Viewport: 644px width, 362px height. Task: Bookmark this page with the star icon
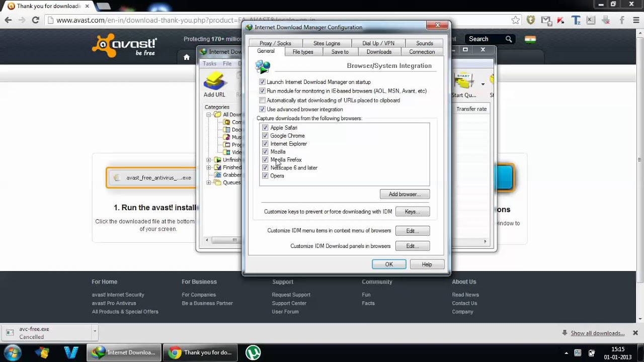tap(516, 20)
